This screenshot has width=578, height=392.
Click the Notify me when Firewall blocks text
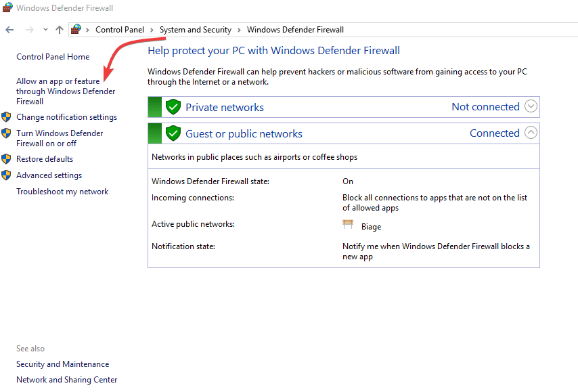click(x=436, y=251)
